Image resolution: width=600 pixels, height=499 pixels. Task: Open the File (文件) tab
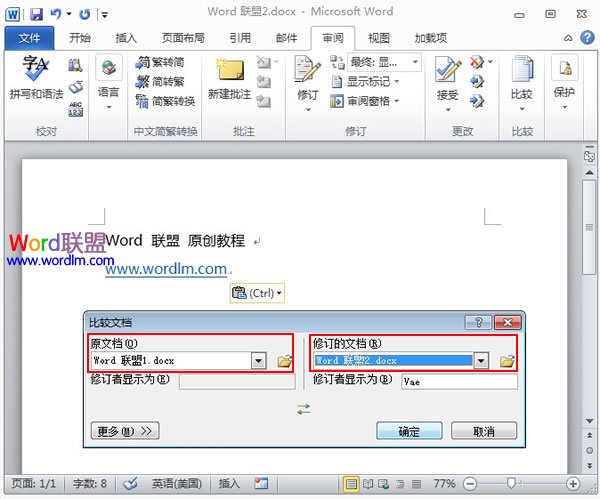tap(29, 38)
